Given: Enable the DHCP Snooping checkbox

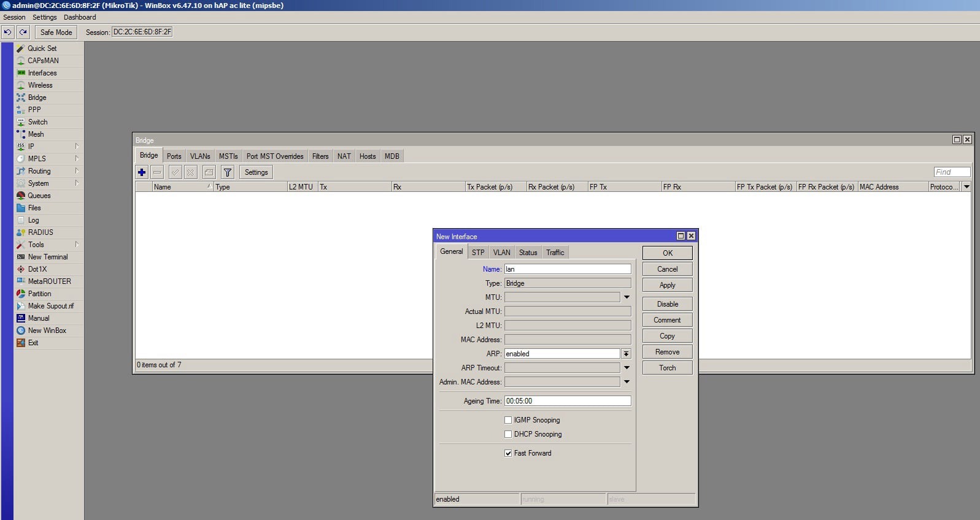Looking at the screenshot, I should (508, 434).
